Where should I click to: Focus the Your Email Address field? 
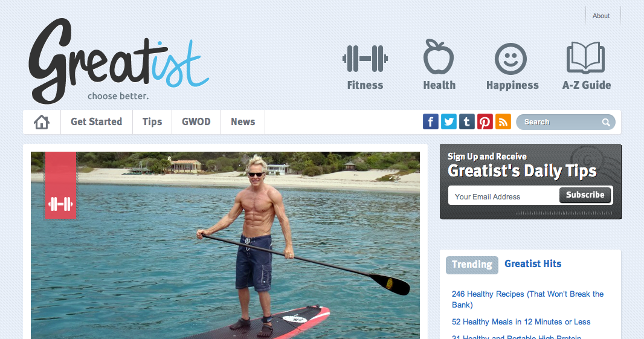point(504,196)
